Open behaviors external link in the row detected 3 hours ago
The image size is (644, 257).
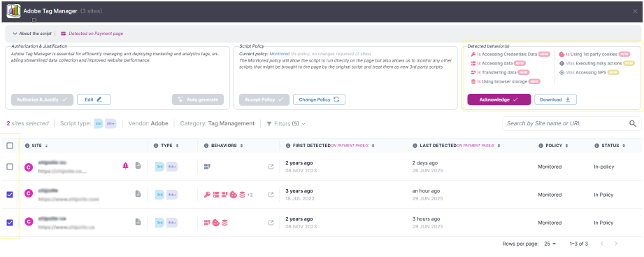tap(271, 223)
